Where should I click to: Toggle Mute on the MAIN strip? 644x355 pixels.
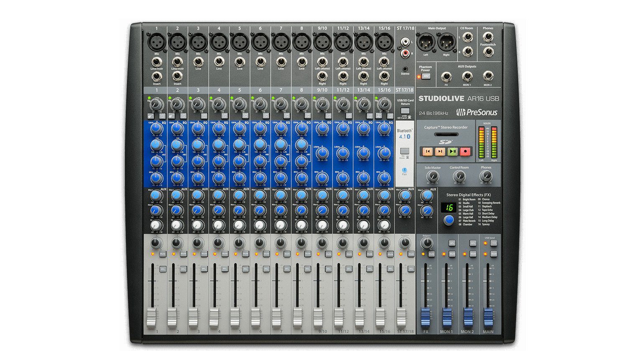point(493,254)
